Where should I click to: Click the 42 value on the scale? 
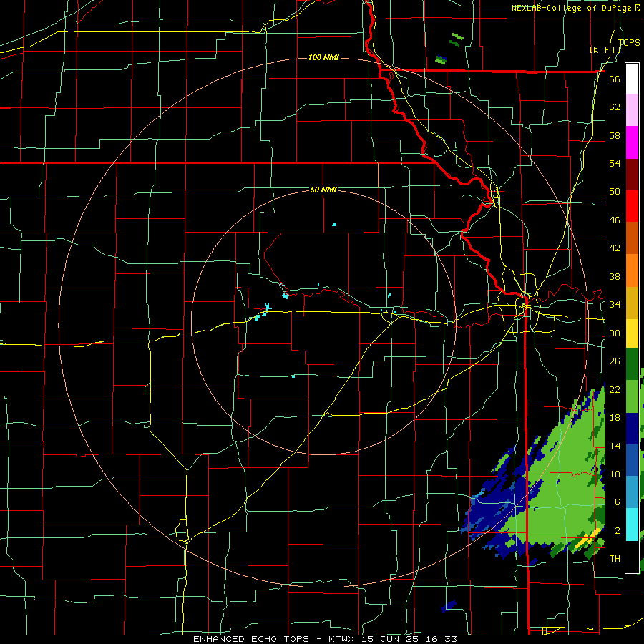point(615,248)
